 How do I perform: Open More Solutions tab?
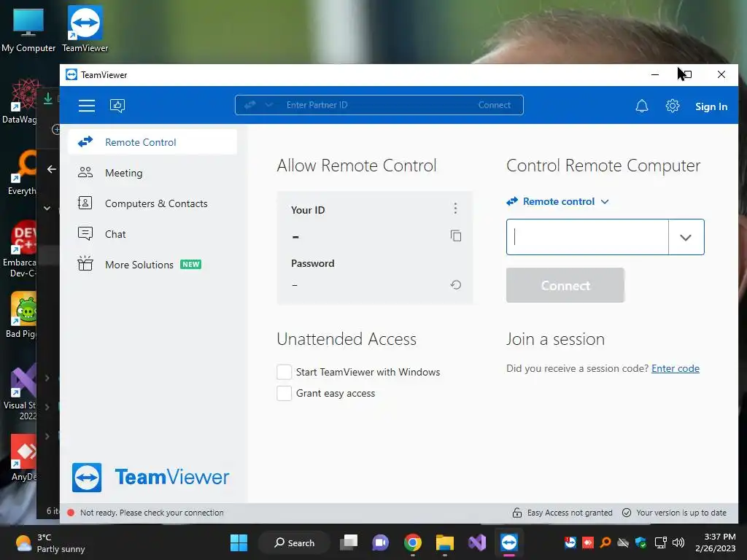[x=152, y=264]
